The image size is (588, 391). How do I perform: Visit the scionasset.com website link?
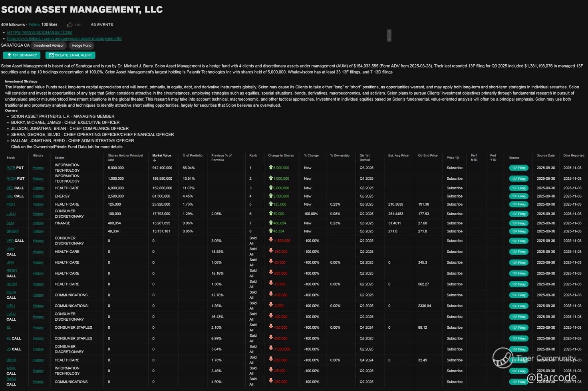(40, 32)
